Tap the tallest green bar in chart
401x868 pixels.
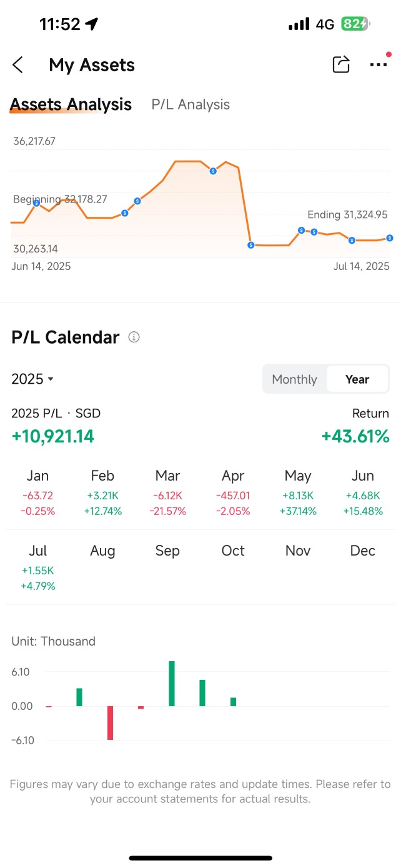[x=172, y=684]
